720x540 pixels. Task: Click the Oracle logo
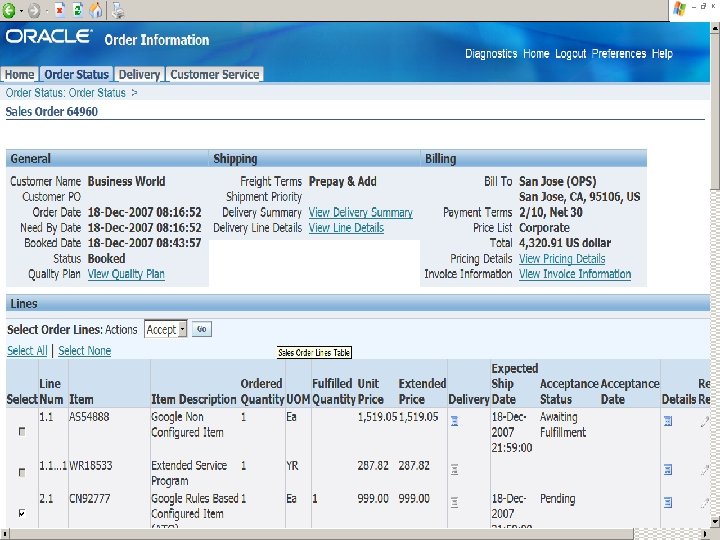(x=49, y=37)
